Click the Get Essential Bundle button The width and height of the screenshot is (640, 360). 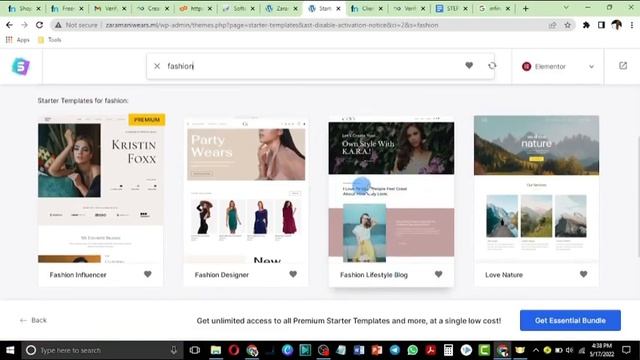click(x=570, y=320)
